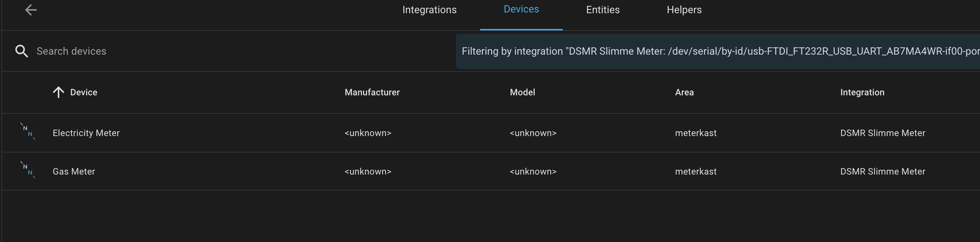Sort by Manufacturer column header
This screenshot has height=242, width=980.
[372, 92]
